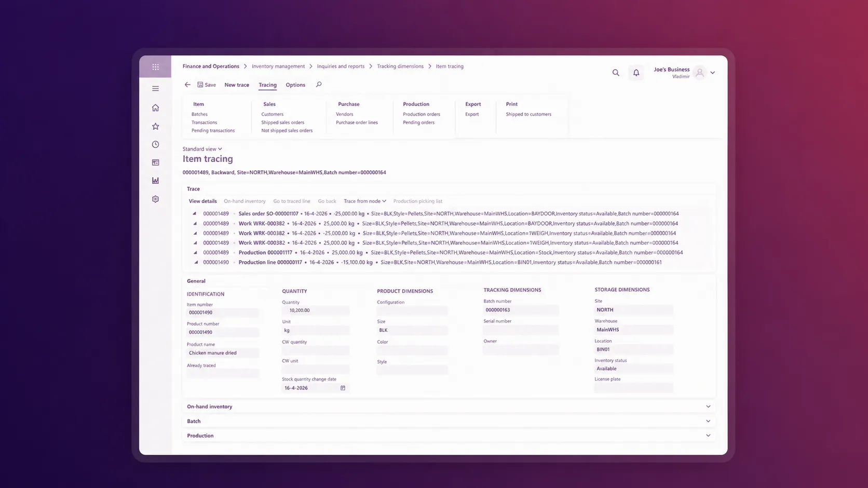Open Shipped sales orders
This screenshot has width=868, height=488.
pyautogui.click(x=282, y=123)
